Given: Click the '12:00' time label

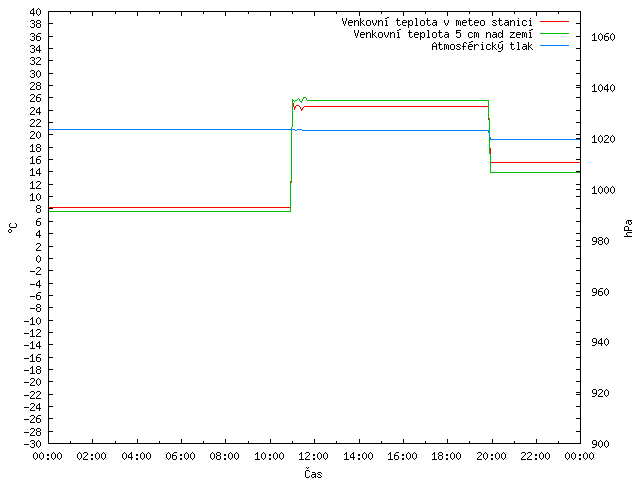Looking at the screenshot, I should click(313, 456).
